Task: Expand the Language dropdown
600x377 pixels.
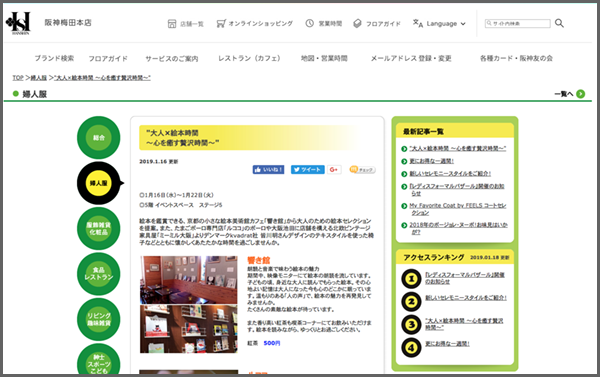Action: click(439, 23)
